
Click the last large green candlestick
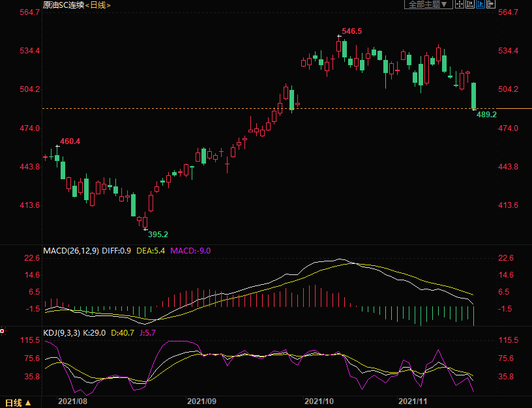pos(474,95)
